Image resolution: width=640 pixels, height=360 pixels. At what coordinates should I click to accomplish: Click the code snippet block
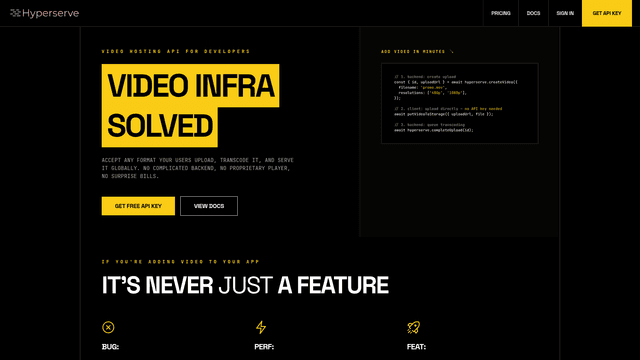(460, 103)
